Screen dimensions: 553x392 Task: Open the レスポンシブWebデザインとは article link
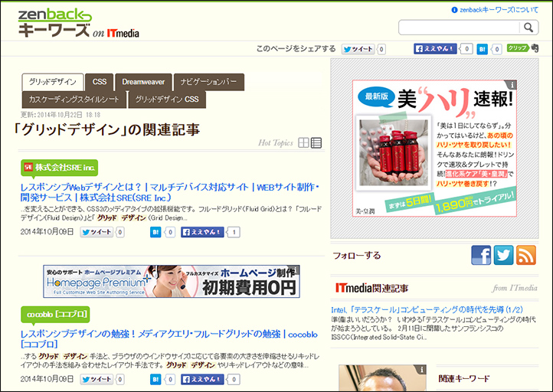[x=169, y=192]
